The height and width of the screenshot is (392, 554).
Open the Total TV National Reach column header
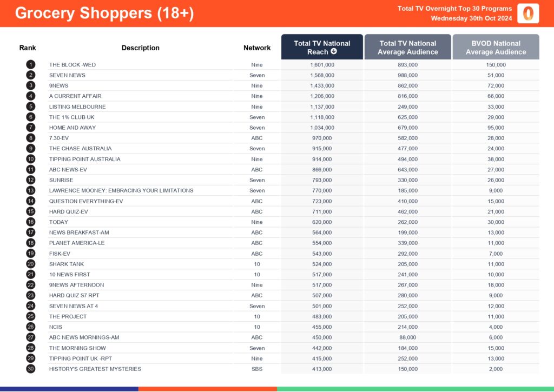[x=322, y=47]
